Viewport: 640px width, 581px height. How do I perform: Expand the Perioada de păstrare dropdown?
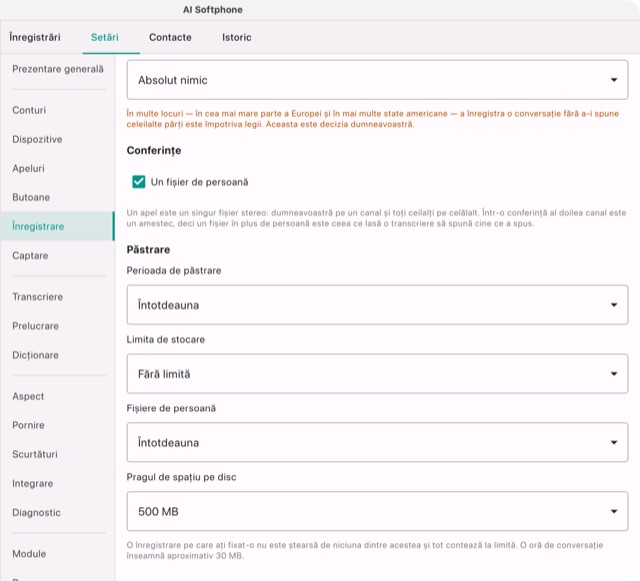click(x=377, y=305)
